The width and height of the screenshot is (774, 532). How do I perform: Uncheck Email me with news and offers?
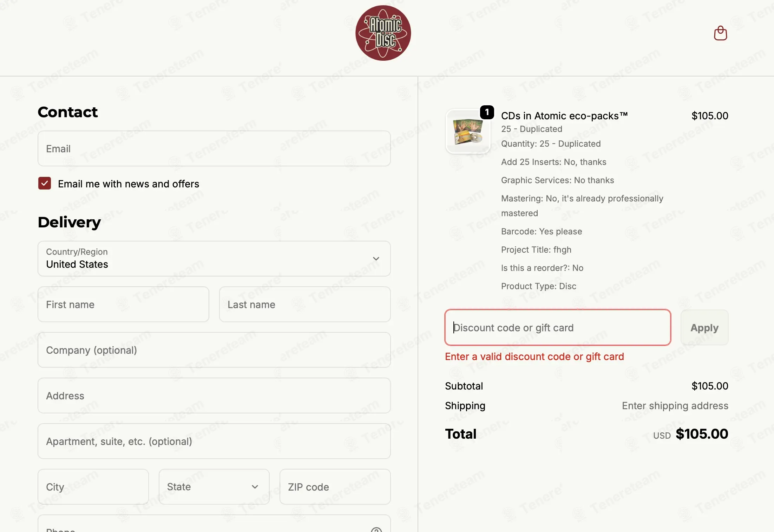(x=45, y=183)
